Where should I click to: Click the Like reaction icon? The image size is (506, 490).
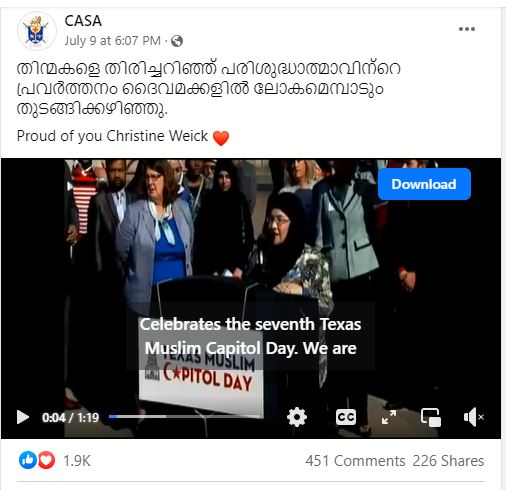pos(27,460)
